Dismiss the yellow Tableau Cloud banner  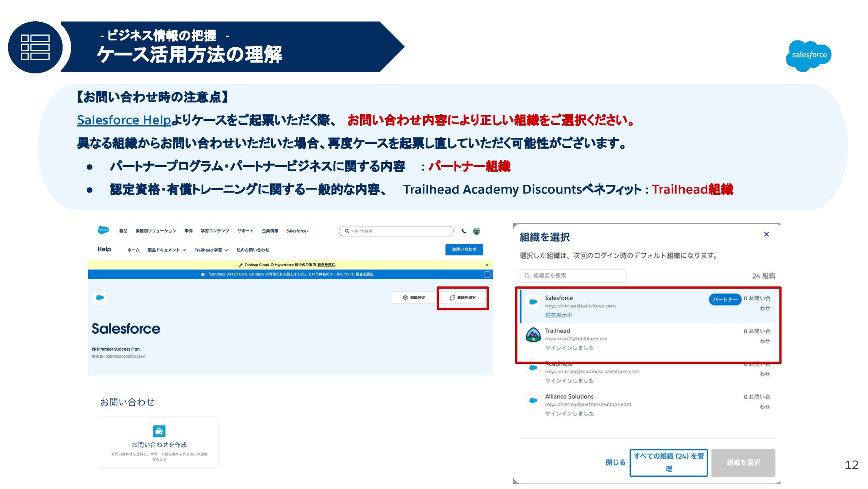click(x=487, y=265)
